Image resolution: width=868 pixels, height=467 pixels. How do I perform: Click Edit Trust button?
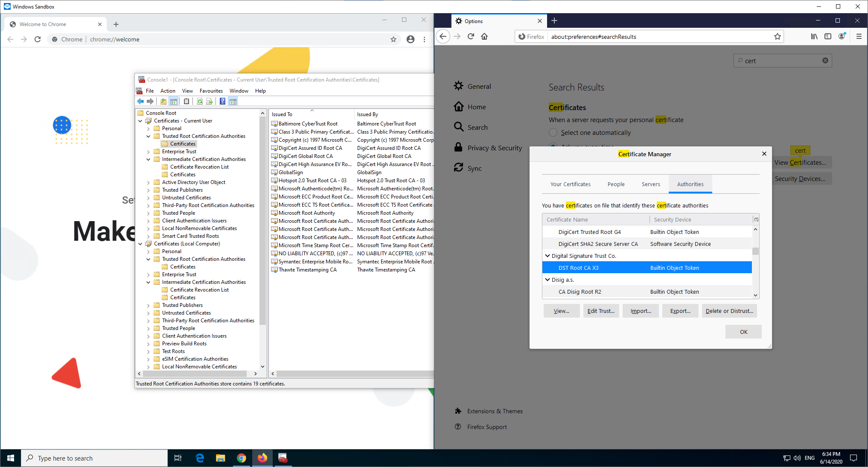(600, 311)
